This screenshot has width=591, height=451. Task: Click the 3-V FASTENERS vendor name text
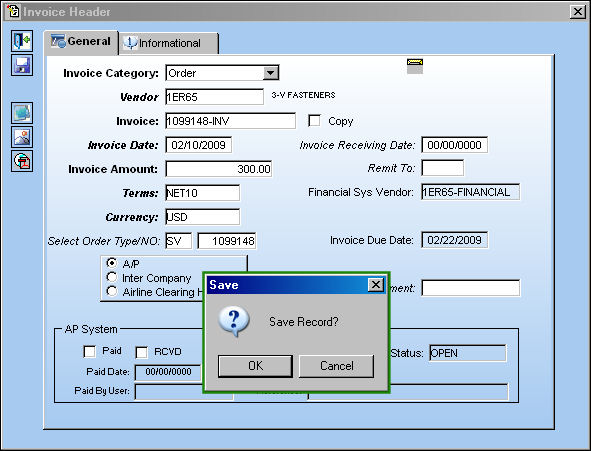pyautogui.click(x=303, y=95)
